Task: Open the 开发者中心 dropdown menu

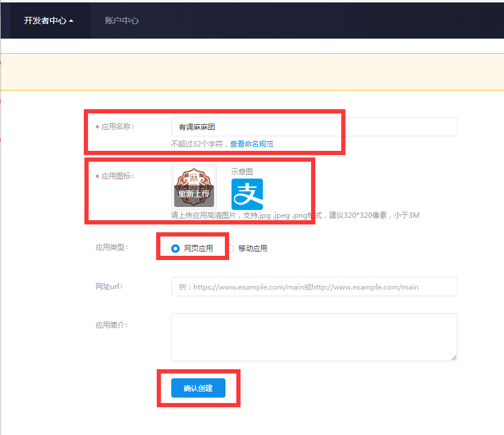Action: [x=49, y=21]
